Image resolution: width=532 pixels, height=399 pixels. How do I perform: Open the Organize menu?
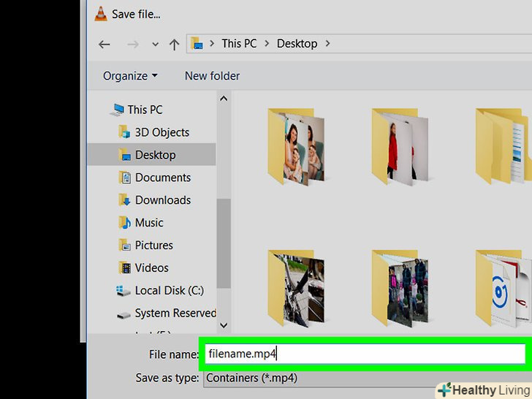point(130,76)
